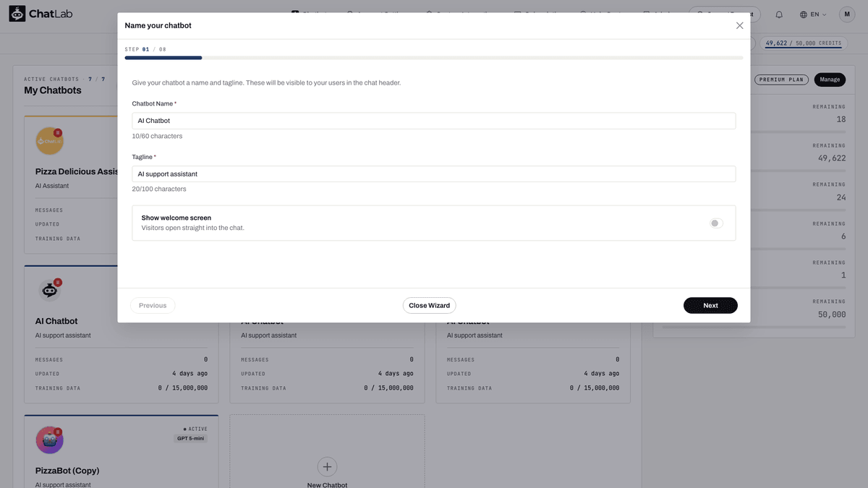Open the PizzaBot (Copy) avatar

(49, 440)
